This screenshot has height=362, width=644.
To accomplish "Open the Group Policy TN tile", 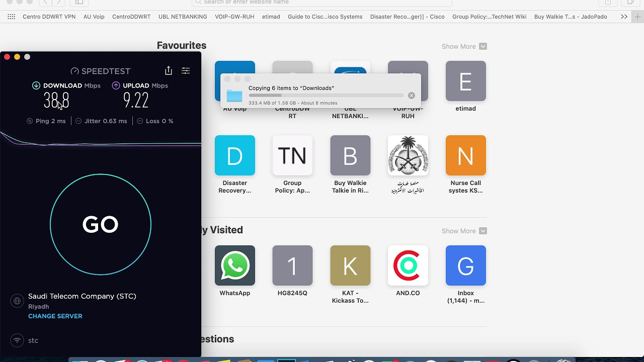I will pyautogui.click(x=292, y=155).
